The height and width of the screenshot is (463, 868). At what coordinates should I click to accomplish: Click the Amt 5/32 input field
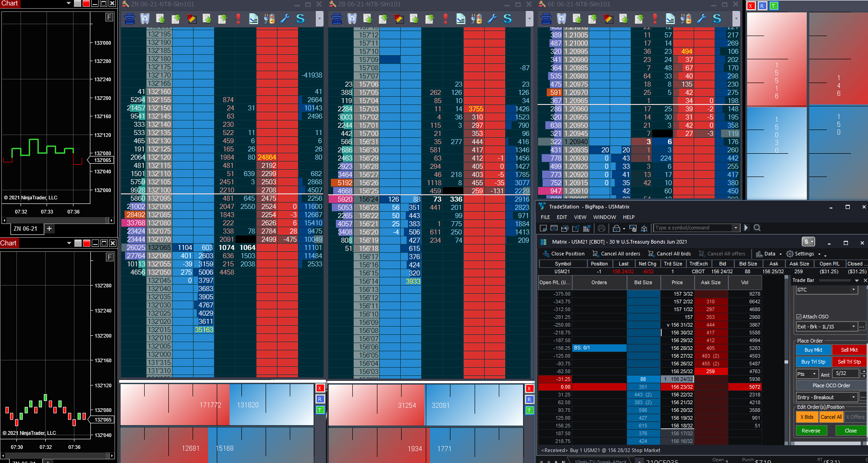pyautogui.click(x=847, y=374)
